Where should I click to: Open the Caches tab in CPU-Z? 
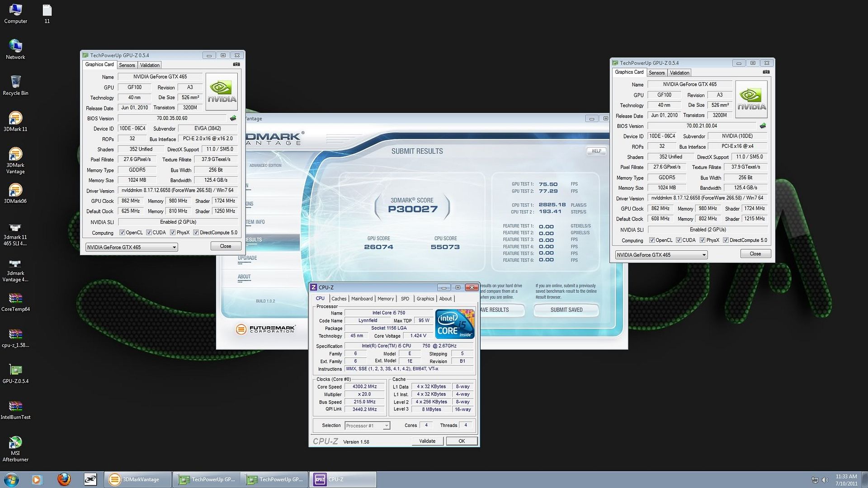tap(339, 299)
